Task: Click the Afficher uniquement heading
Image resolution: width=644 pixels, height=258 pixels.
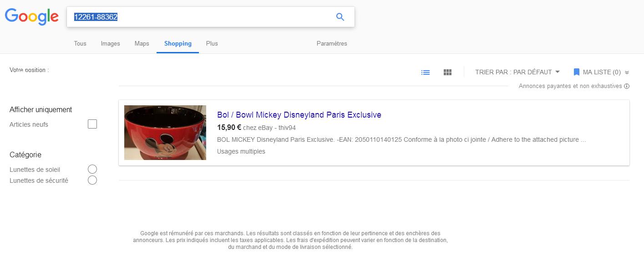Action: point(41,110)
